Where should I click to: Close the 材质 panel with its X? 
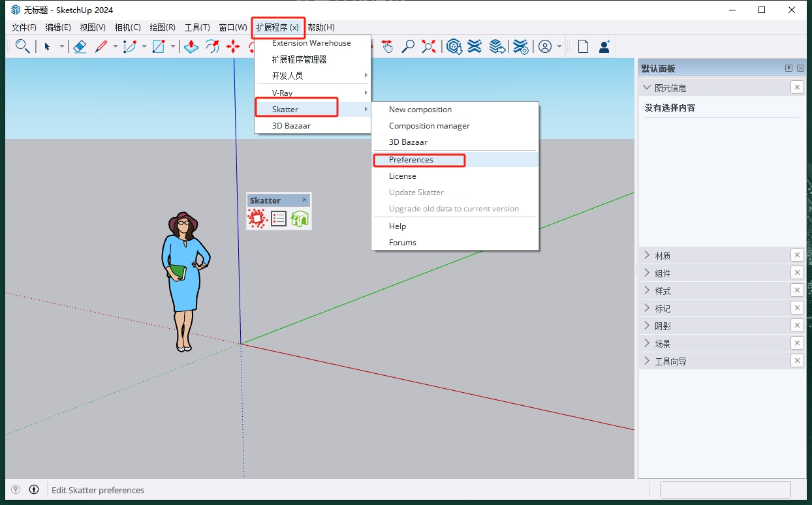pyautogui.click(x=797, y=255)
